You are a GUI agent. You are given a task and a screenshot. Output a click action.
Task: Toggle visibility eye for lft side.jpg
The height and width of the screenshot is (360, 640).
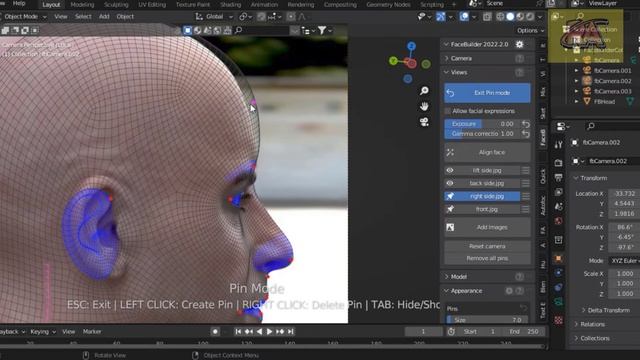450,170
